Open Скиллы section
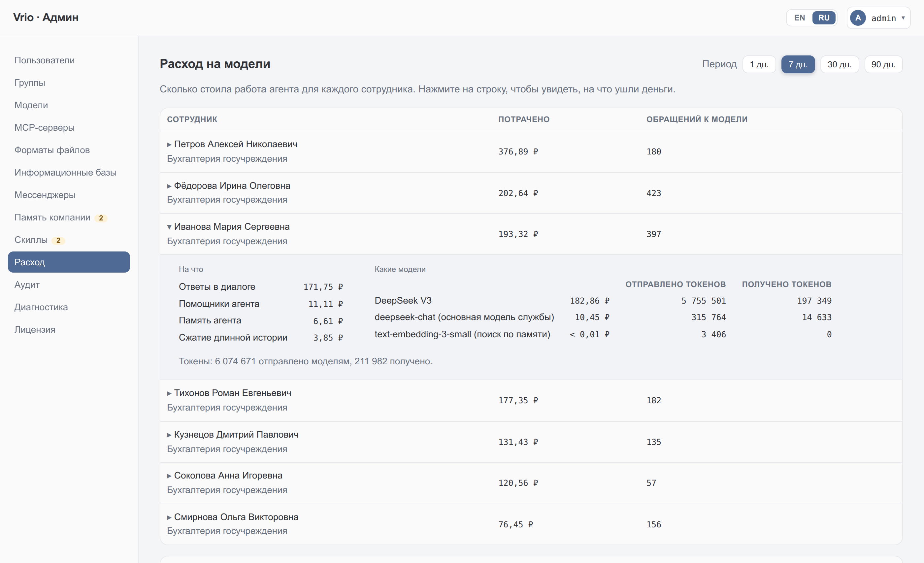The height and width of the screenshot is (563, 924). (x=69, y=240)
